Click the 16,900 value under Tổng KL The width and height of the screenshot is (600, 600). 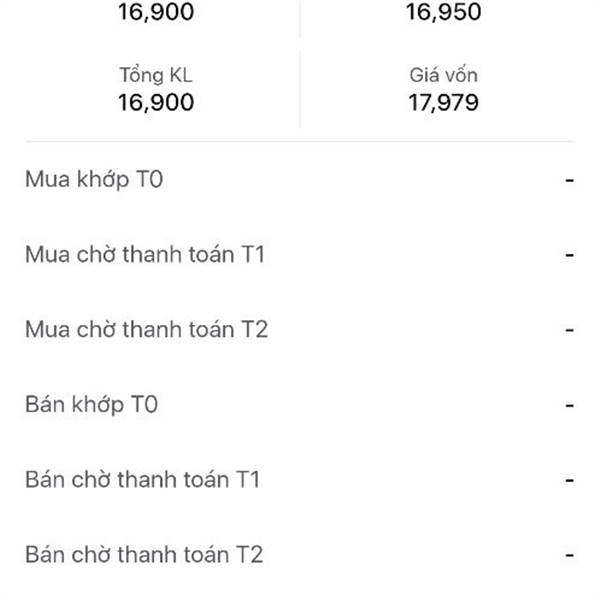[x=155, y=102]
